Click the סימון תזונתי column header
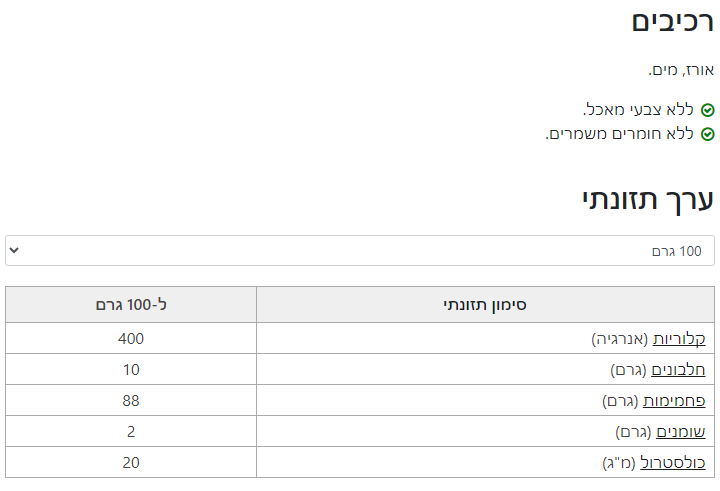Image resolution: width=720 pixels, height=491 pixels. (485, 305)
